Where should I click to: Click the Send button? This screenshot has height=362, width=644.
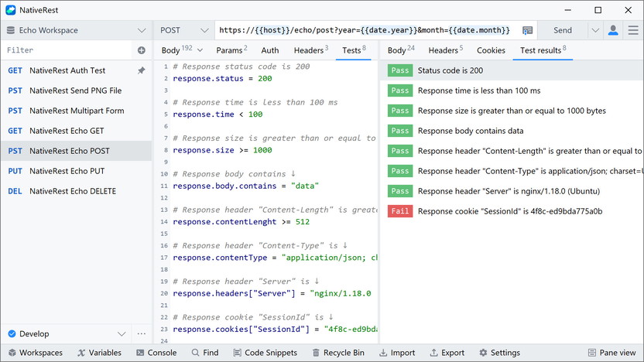[563, 30]
